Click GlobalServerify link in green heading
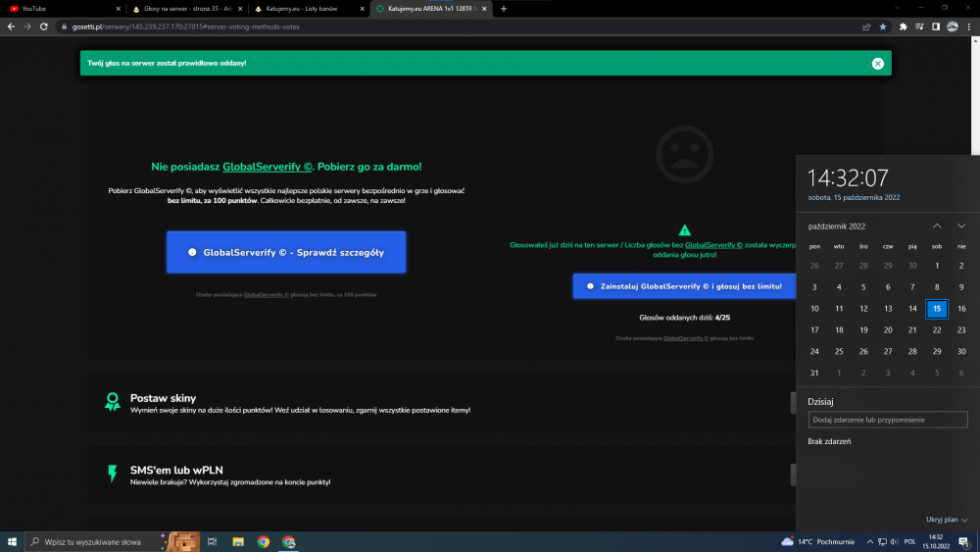Viewport: 980px width, 552px height. point(267,167)
